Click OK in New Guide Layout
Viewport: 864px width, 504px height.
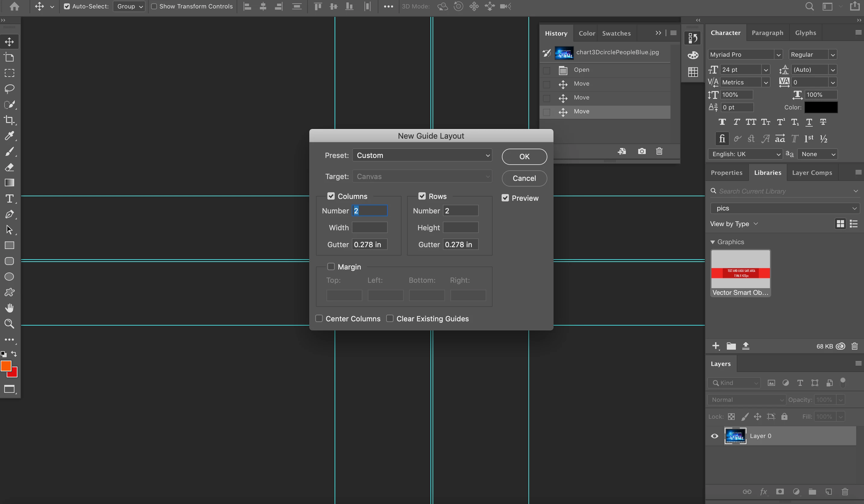pyautogui.click(x=524, y=156)
